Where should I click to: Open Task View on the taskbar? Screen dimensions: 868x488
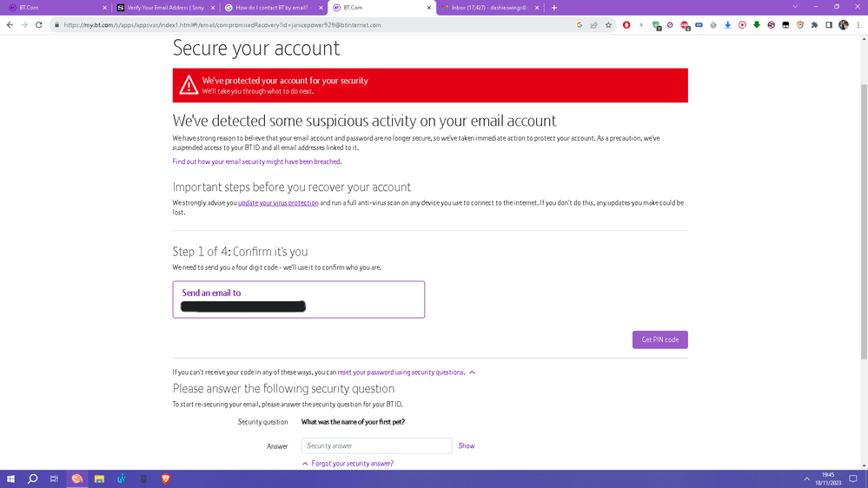pos(54,478)
